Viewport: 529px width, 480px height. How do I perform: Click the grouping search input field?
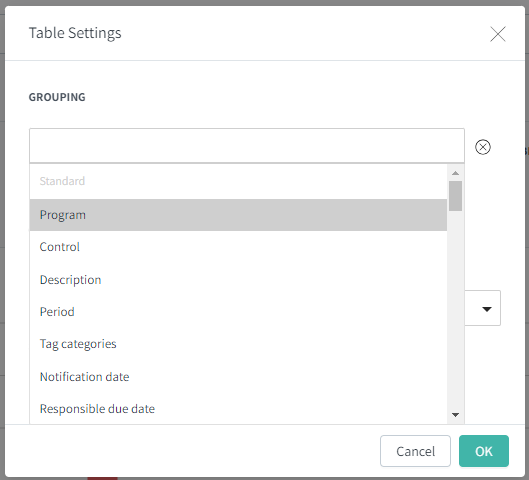pyautogui.click(x=247, y=146)
